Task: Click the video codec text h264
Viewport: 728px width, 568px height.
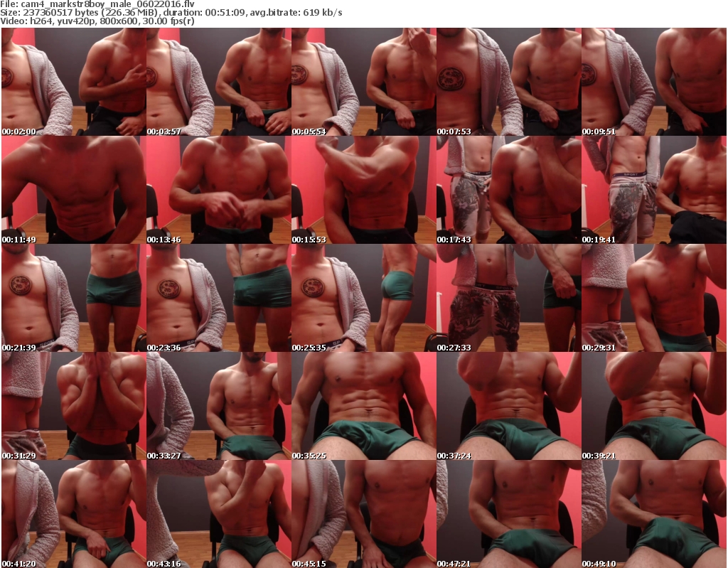Action: pyautogui.click(x=40, y=21)
